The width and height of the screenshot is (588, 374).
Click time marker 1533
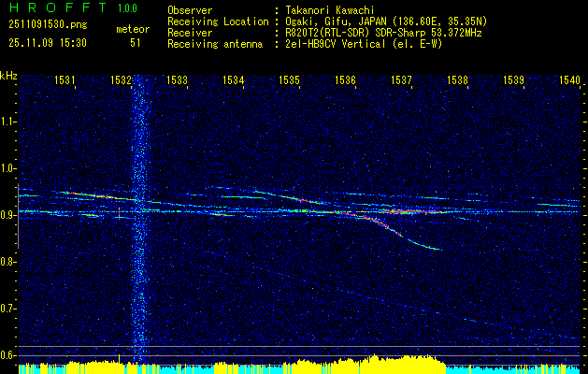177,79
